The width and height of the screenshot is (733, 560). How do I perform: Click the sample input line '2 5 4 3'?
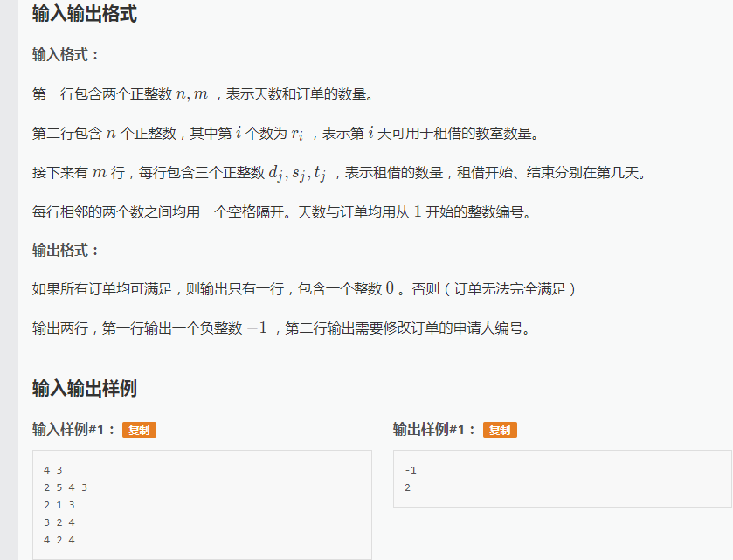66,487
